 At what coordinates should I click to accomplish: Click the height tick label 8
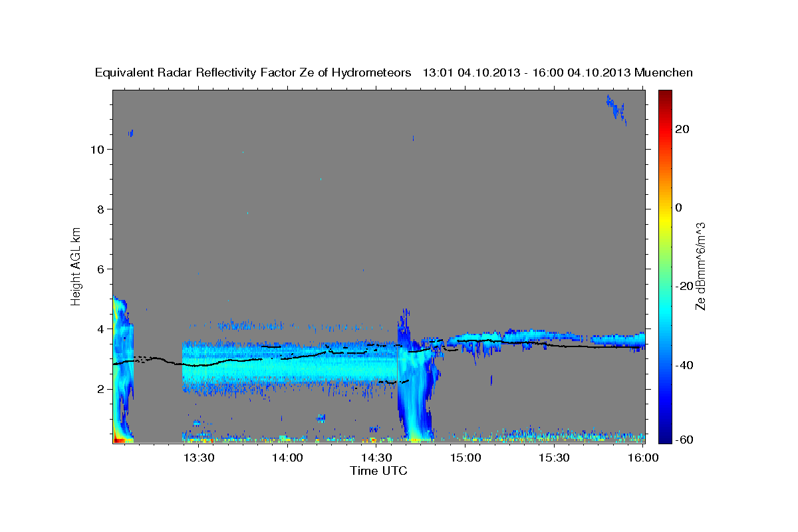[x=100, y=209]
